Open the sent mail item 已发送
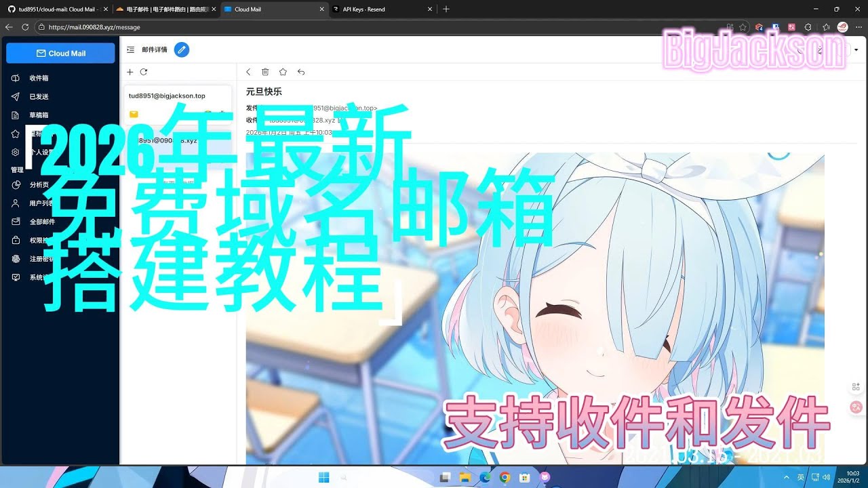Viewport: 868px width, 488px height. tap(39, 97)
